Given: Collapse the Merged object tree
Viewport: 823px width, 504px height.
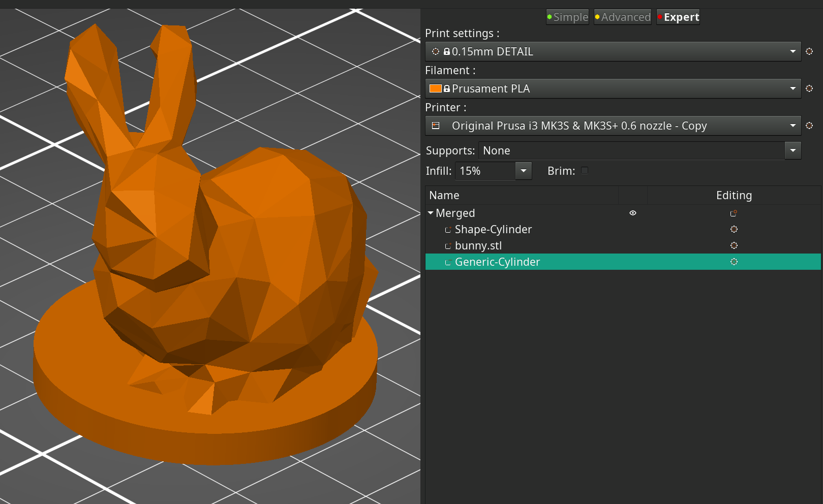Looking at the screenshot, I should pyautogui.click(x=431, y=213).
